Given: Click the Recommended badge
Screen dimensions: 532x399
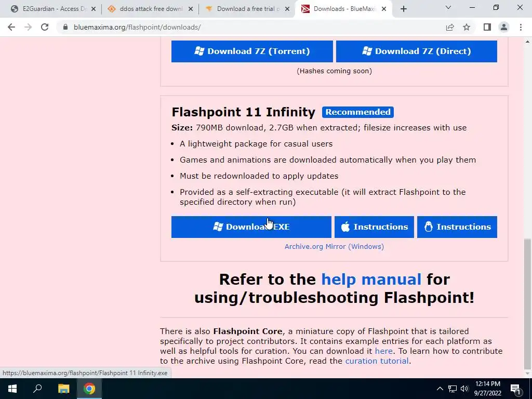Looking at the screenshot, I should coord(358,112).
